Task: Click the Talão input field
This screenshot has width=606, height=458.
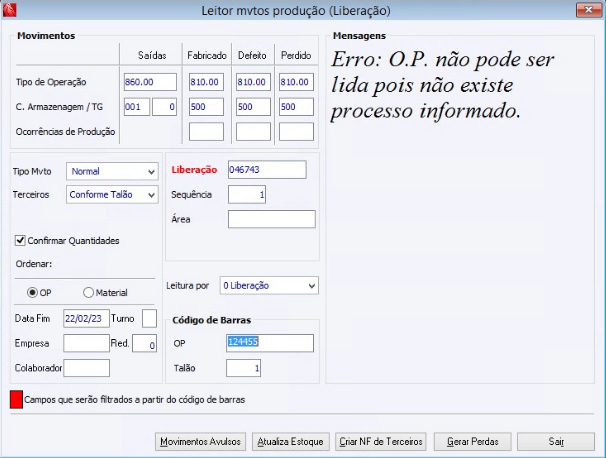Action: pos(243,368)
